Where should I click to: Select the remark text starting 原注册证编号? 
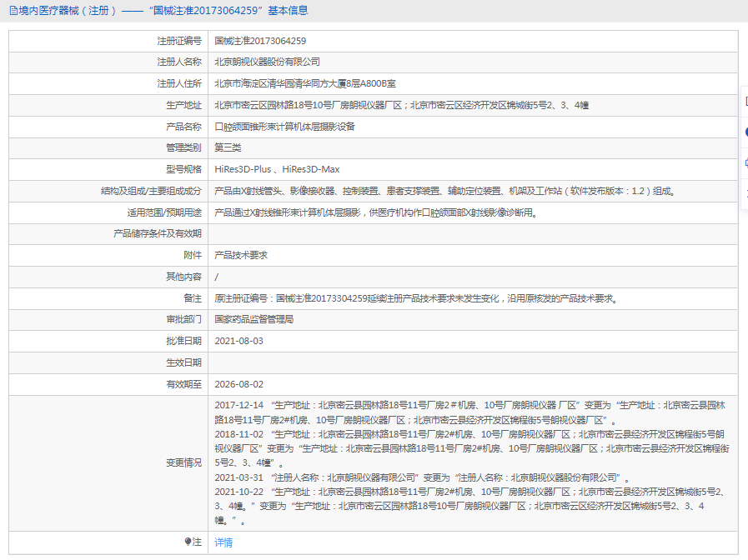[x=416, y=298]
